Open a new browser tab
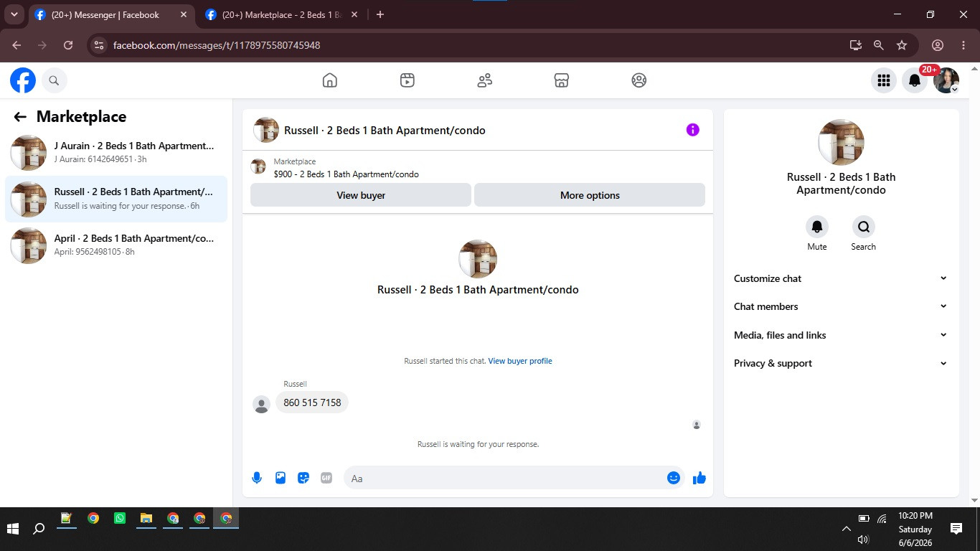This screenshot has height=551, width=980. coord(380,14)
